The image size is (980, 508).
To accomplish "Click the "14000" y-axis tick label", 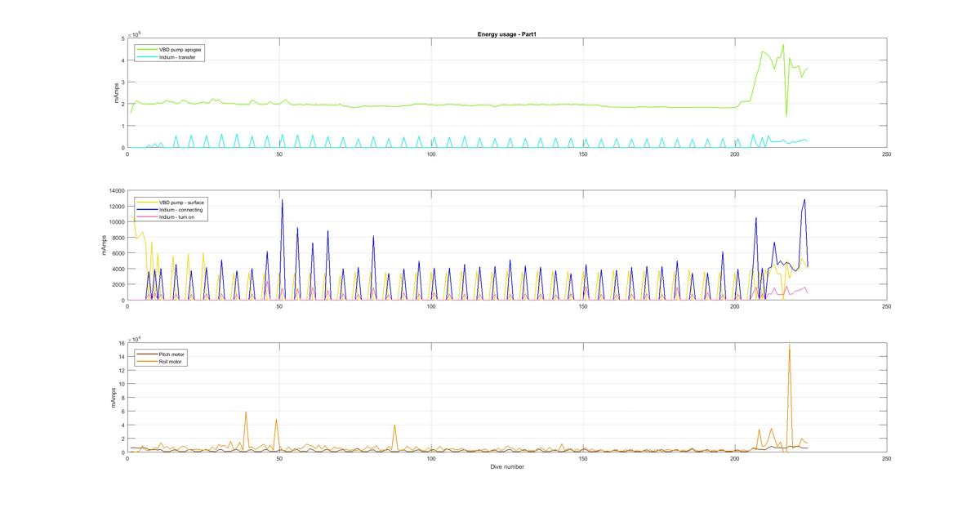I will click(x=116, y=190).
